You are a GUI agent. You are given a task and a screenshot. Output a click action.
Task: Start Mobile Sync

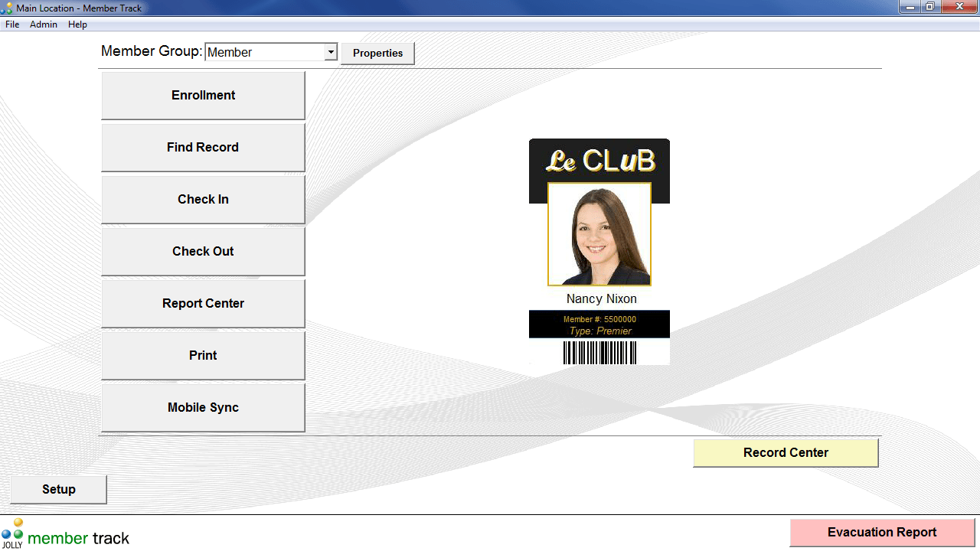point(203,408)
